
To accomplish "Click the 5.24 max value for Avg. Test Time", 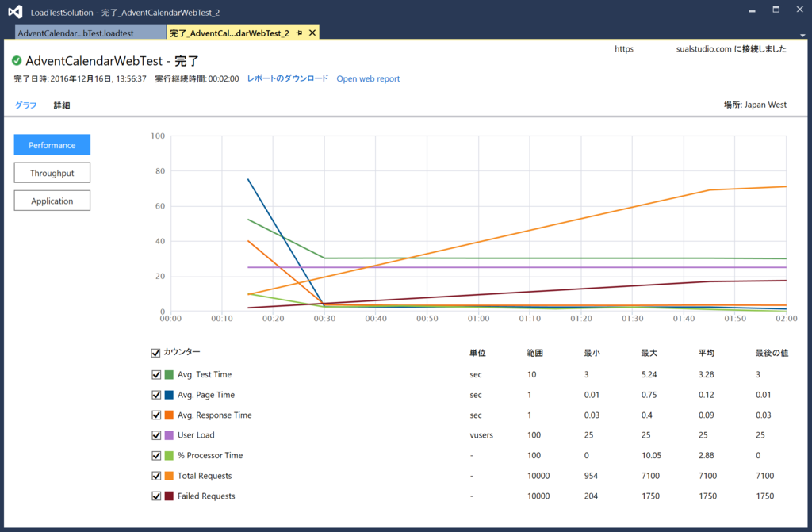I will tap(649, 374).
